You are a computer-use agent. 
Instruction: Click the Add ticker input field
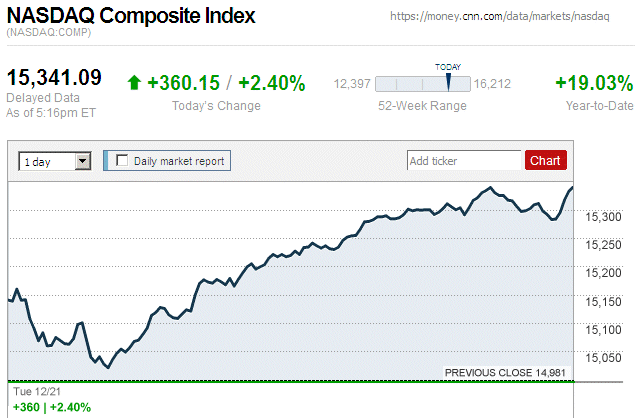[464, 160]
